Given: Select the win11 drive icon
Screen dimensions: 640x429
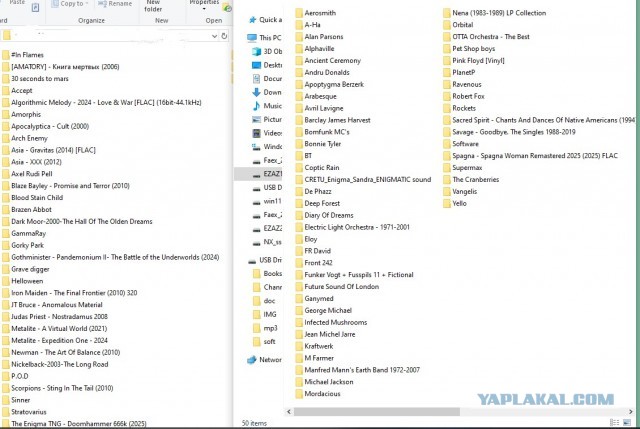Looking at the screenshot, I should point(256,202).
